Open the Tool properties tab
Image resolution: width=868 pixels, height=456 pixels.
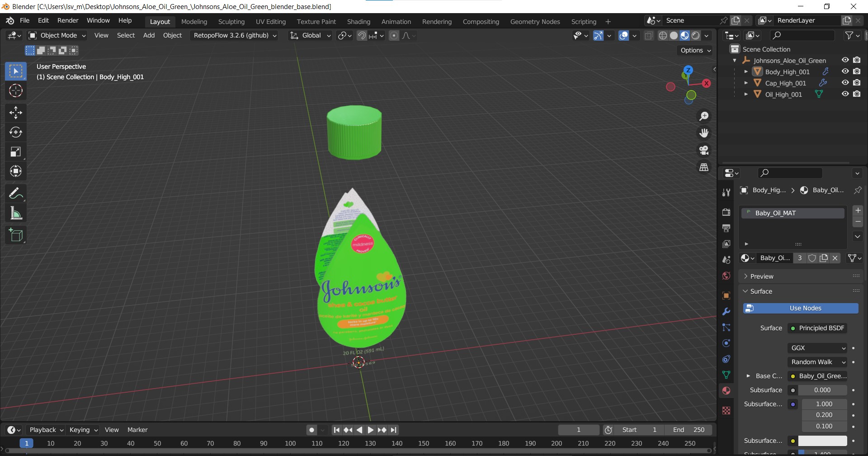tap(726, 193)
